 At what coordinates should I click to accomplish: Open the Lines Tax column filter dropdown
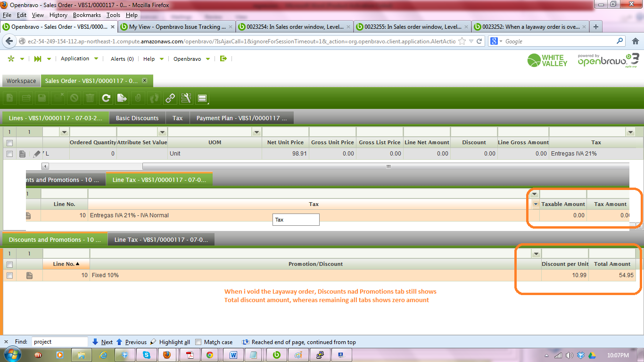coord(630,132)
